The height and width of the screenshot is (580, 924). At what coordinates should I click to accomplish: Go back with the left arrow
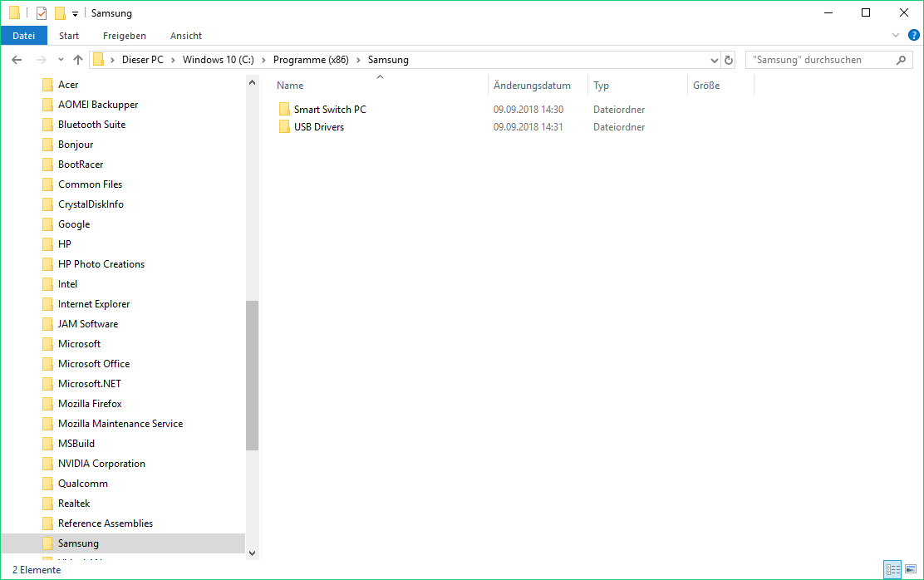(x=17, y=60)
